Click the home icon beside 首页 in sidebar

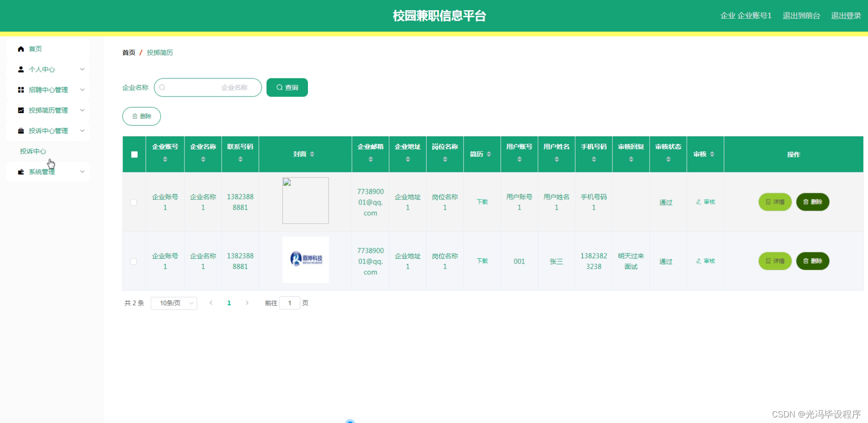coord(20,48)
